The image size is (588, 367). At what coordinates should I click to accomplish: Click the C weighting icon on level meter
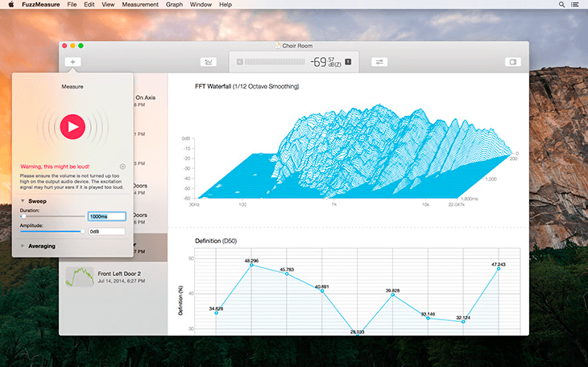(239, 62)
